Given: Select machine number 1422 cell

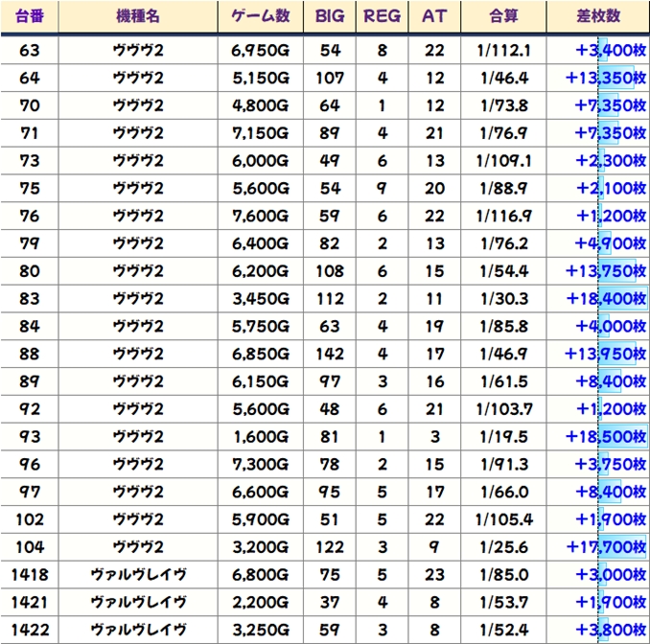Looking at the screenshot, I should pos(30,631).
